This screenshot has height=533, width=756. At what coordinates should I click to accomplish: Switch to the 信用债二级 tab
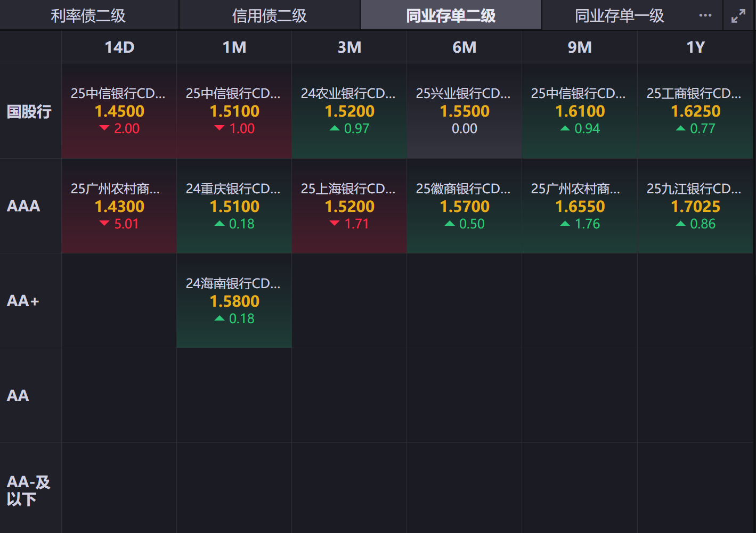point(270,15)
